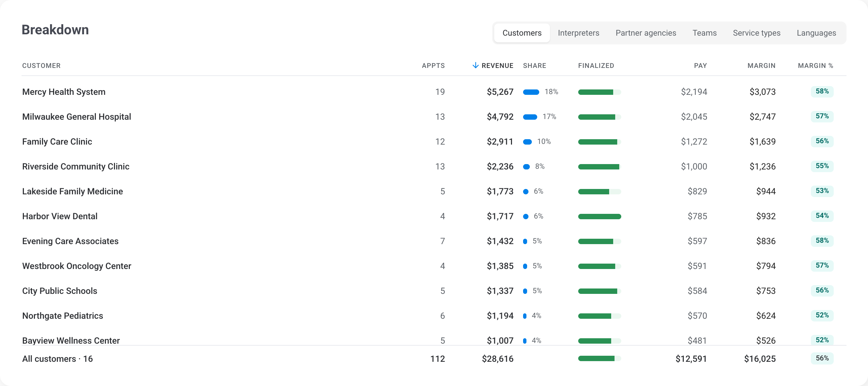
Task: Click the Revenue sort arrow icon
Action: (x=475, y=66)
